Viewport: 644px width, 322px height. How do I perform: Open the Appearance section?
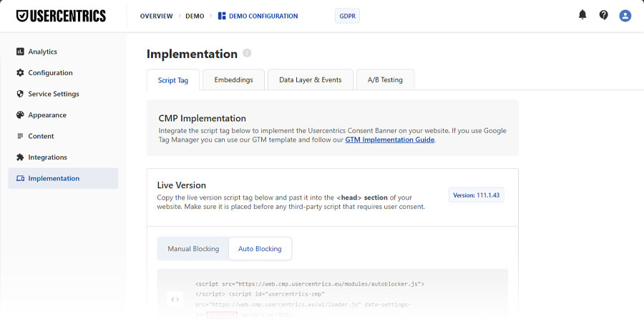47,115
